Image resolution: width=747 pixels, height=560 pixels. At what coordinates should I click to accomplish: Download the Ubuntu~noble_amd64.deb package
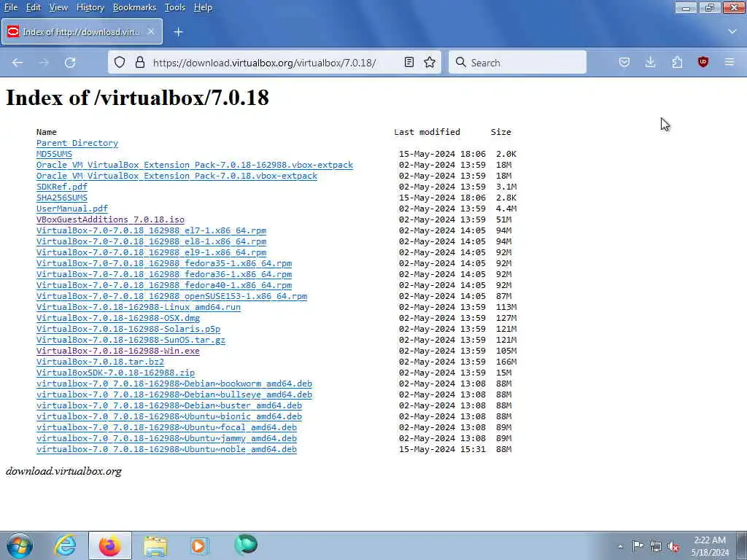[x=167, y=449]
